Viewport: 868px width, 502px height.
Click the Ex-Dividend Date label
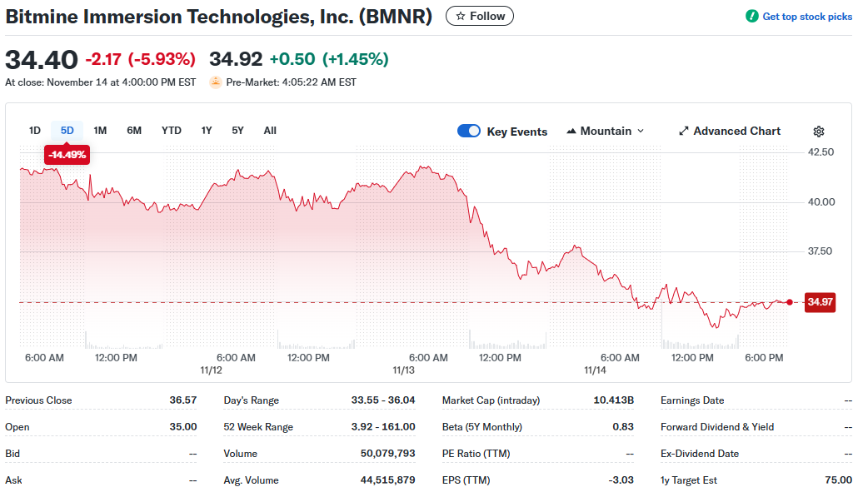700,453
